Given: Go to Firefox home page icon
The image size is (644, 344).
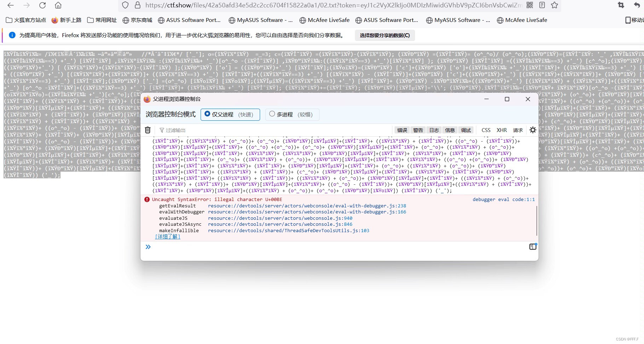Looking at the screenshot, I should coord(58,5).
